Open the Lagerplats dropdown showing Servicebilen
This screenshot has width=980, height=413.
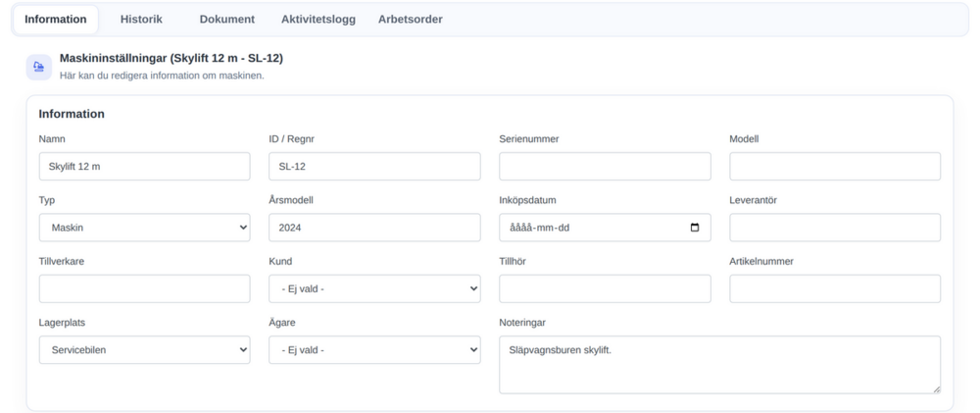coord(144,350)
